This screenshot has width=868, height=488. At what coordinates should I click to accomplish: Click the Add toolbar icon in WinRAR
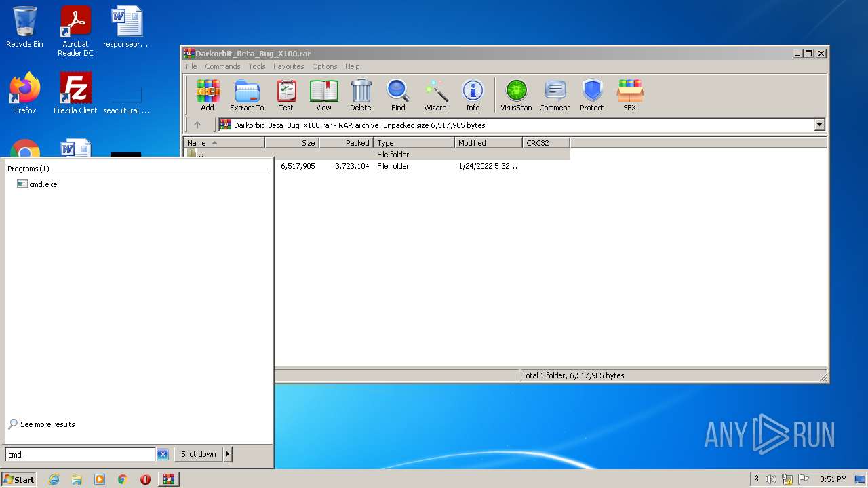(x=208, y=95)
